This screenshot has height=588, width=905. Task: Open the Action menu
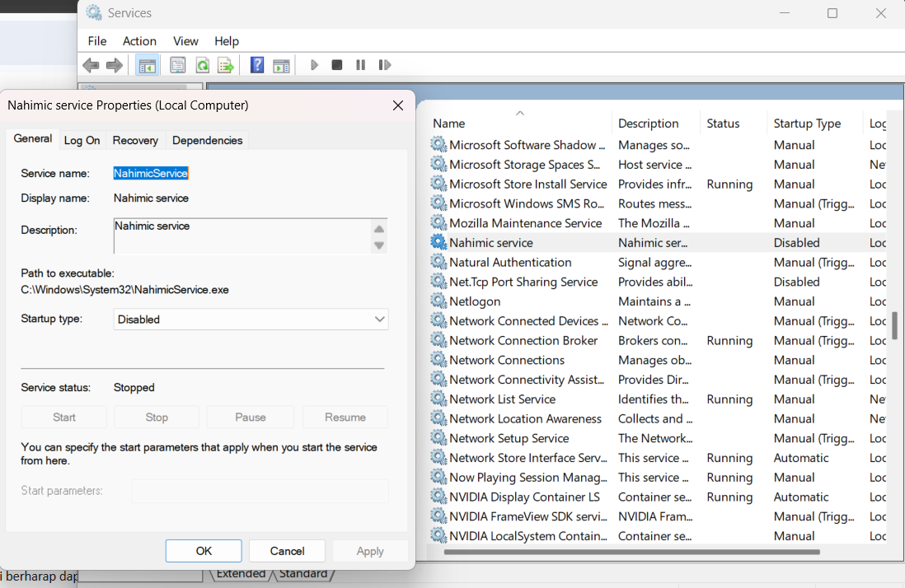[x=139, y=41]
